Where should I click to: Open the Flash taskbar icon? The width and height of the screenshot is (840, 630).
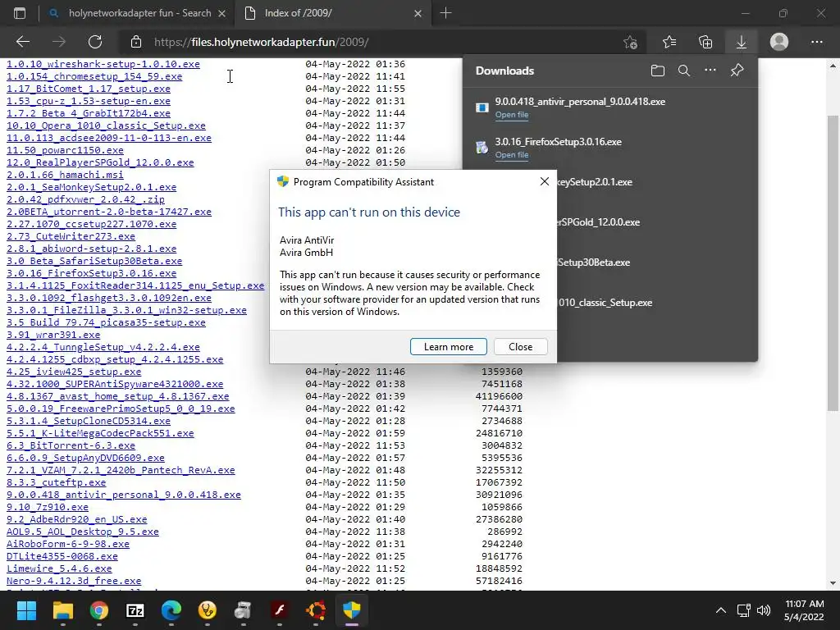(x=280, y=610)
